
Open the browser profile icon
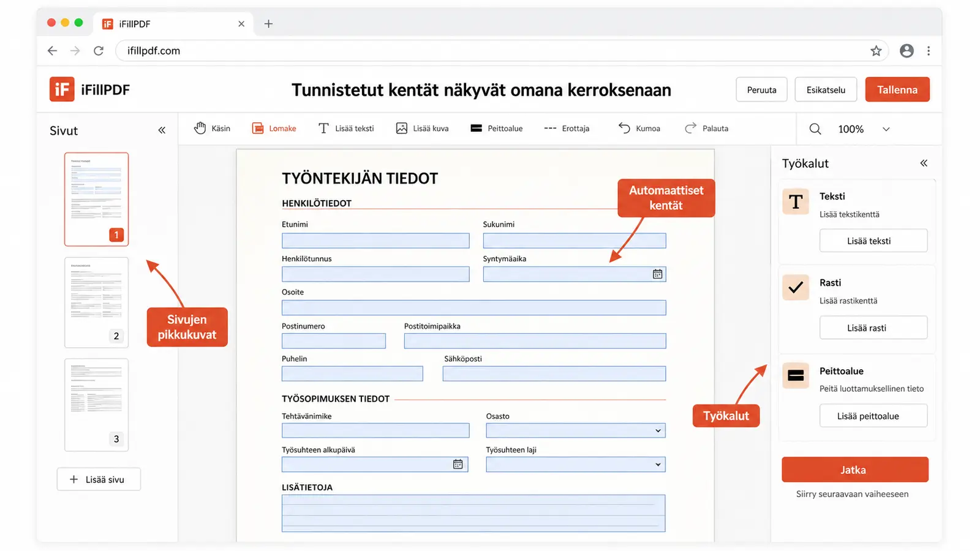point(907,51)
